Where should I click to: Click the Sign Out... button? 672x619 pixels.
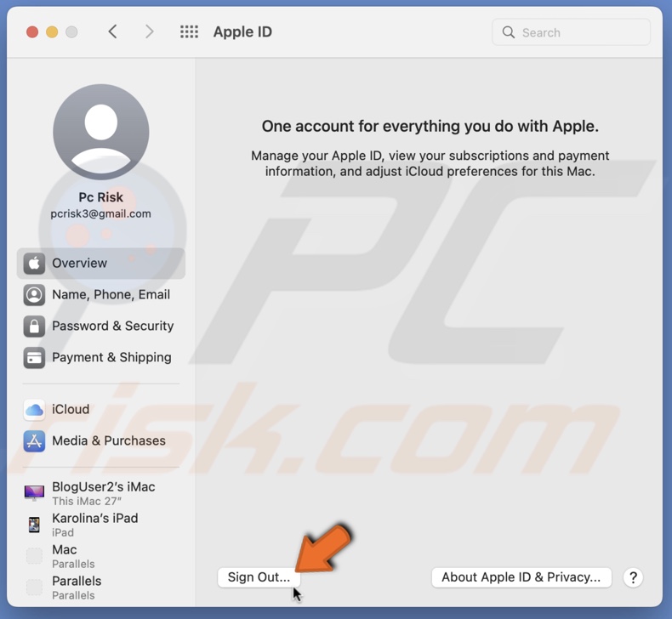tap(259, 577)
